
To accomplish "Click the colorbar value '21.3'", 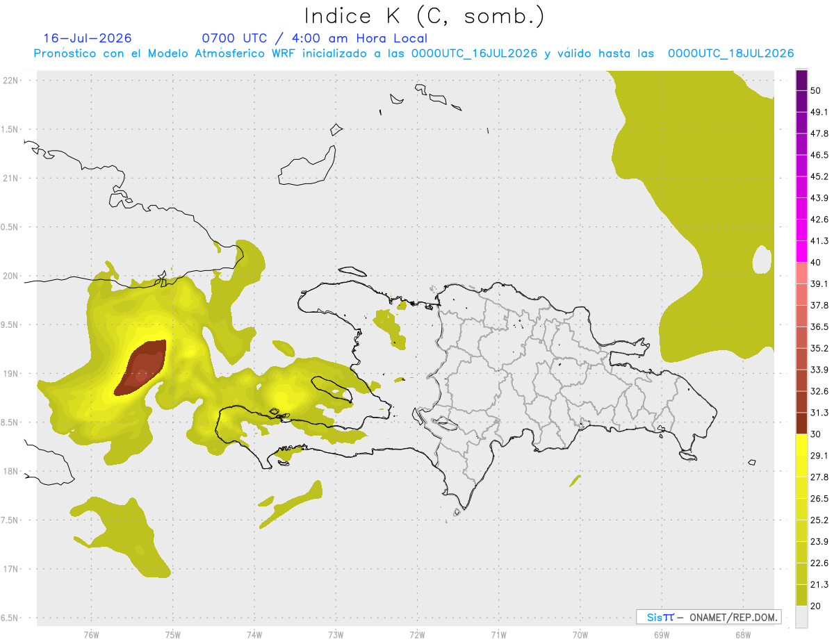I will point(819,585).
